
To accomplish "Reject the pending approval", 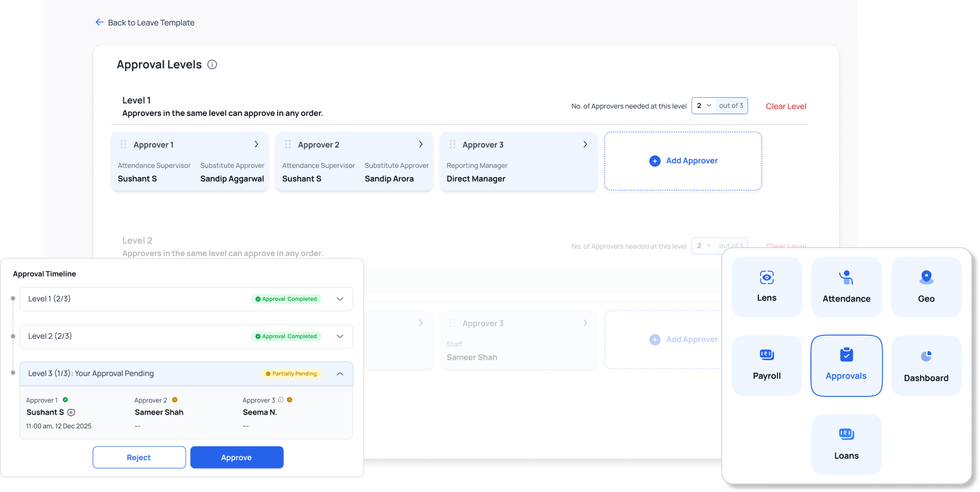I will click(x=139, y=458).
